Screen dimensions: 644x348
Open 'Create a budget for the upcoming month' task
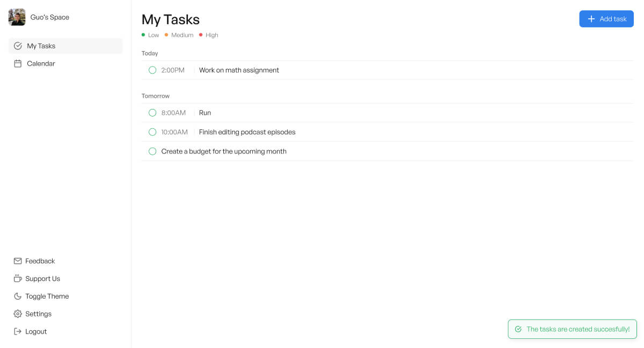pos(224,151)
